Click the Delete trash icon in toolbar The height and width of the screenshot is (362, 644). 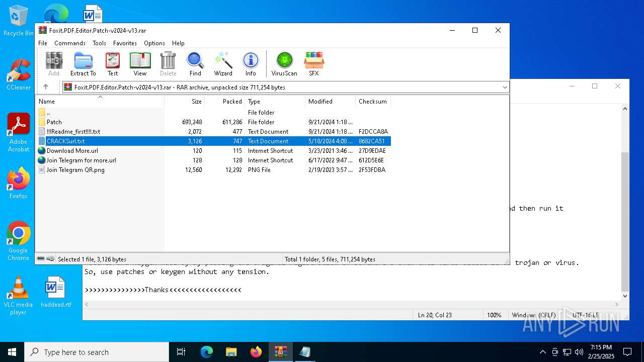168,64
